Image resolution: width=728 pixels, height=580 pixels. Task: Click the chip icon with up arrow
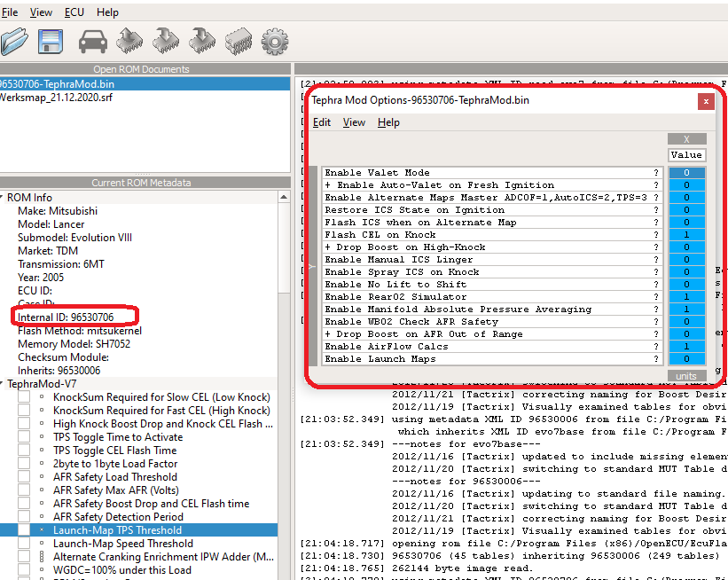pyautogui.click(x=130, y=42)
